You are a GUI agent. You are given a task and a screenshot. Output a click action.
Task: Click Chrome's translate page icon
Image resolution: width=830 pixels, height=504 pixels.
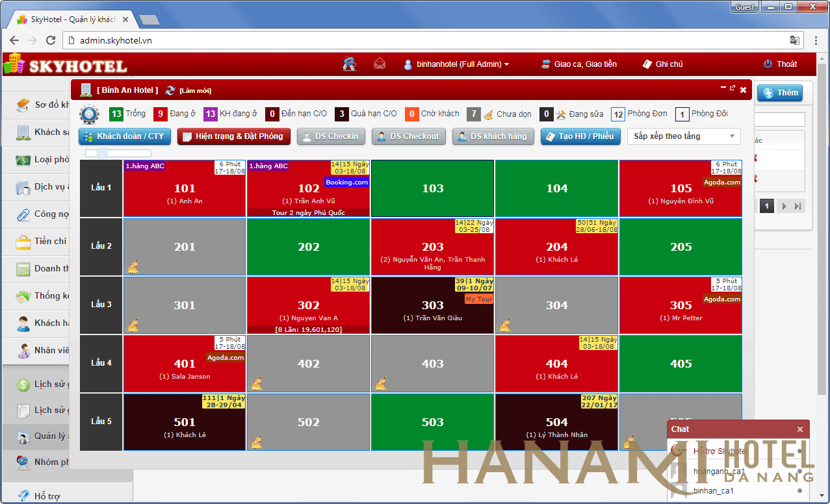pos(794,40)
